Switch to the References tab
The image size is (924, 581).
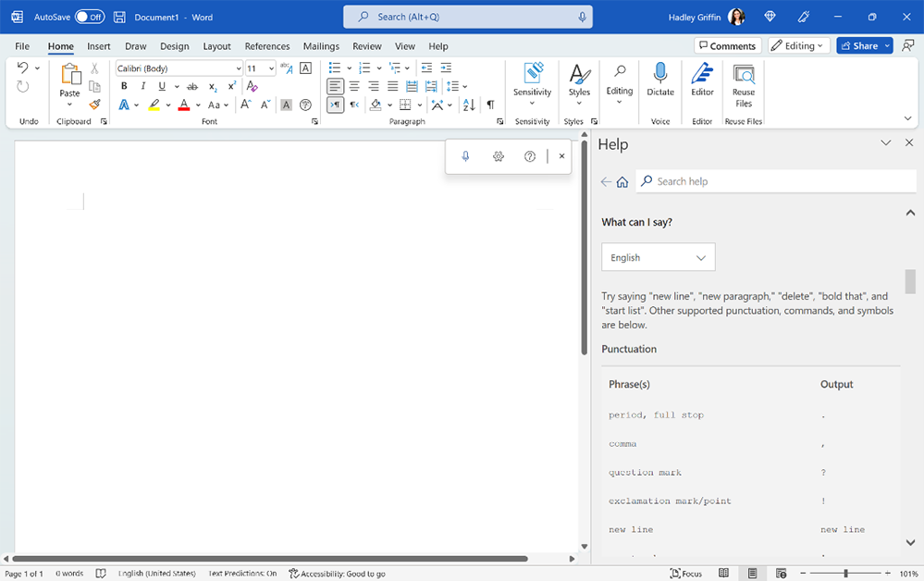coord(267,46)
